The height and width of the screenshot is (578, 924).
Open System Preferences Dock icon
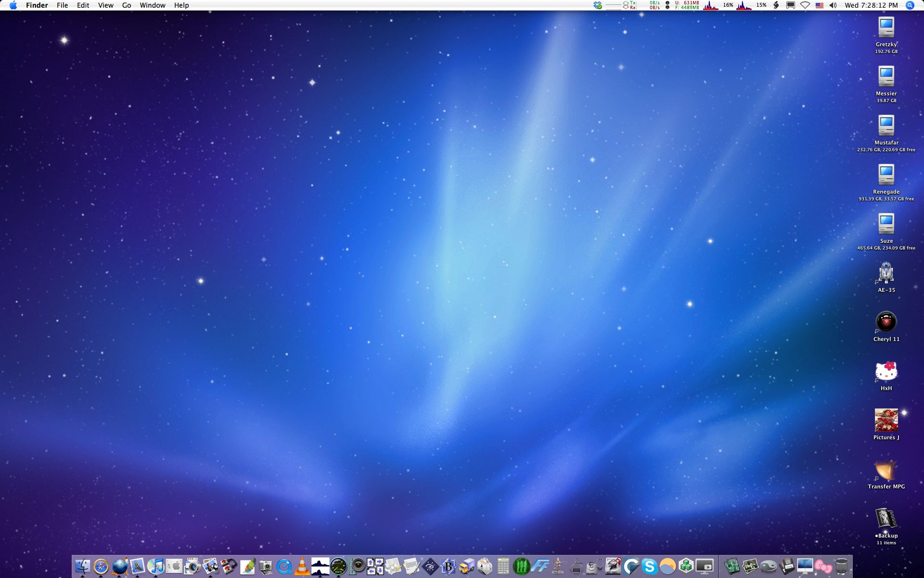point(174,566)
